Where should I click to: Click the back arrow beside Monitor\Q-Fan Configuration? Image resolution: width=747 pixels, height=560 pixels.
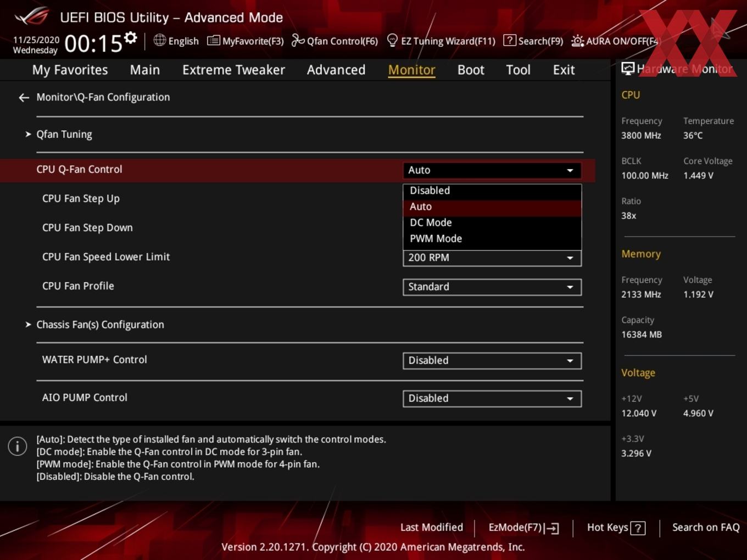(24, 98)
